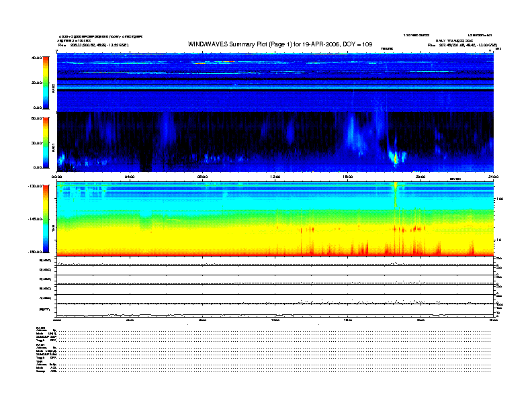Click the bright yellow burst in RAD1 spectrogram
The height and width of the screenshot is (411, 532).
click(395, 158)
